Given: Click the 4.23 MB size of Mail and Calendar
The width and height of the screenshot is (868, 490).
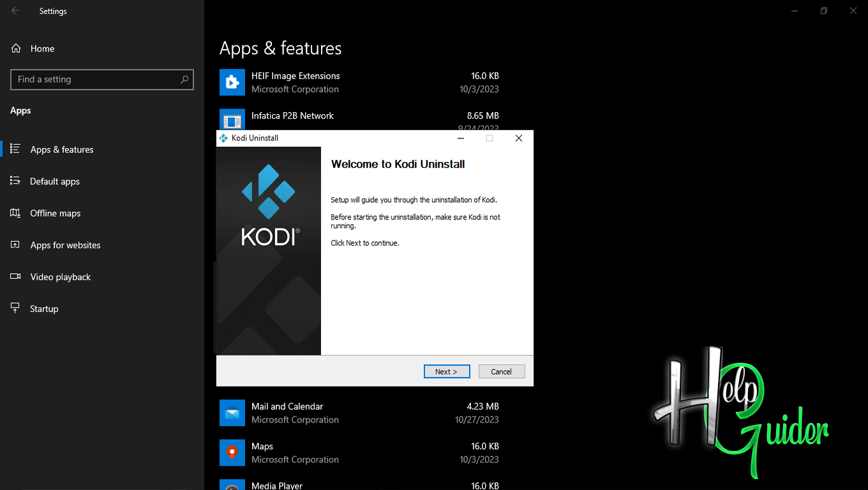Looking at the screenshot, I should (483, 406).
